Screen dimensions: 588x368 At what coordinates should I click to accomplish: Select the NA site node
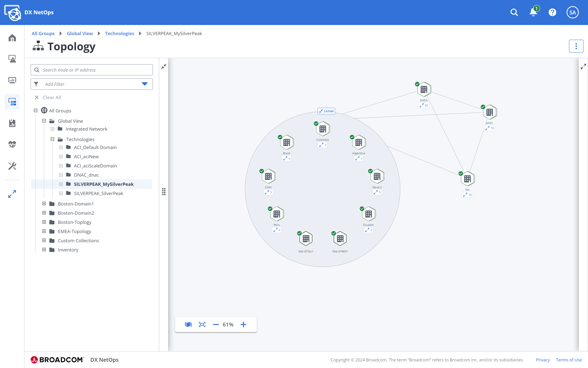(467, 179)
